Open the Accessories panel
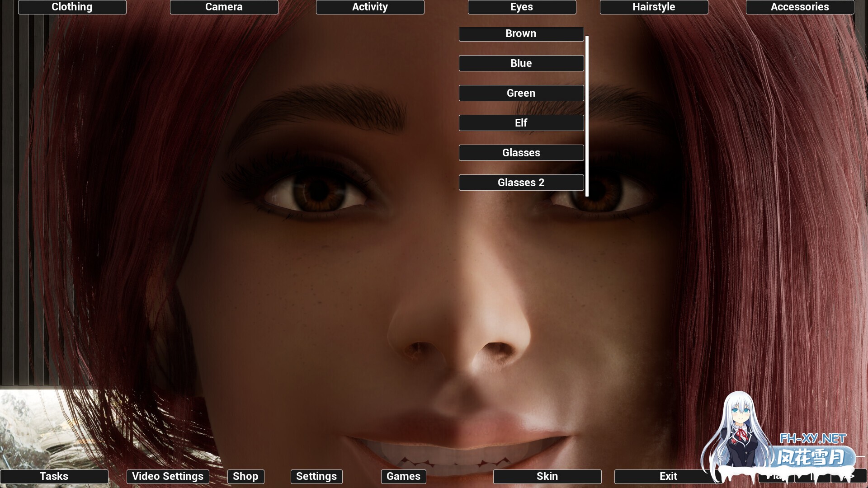Screen dimensions: 868x488 click(799, 7)
